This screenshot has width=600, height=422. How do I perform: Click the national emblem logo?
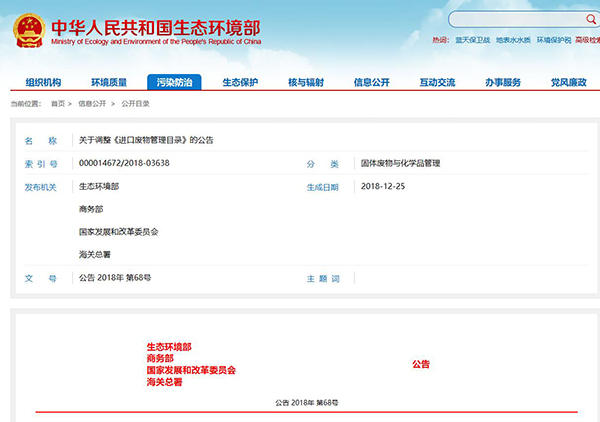[29, 31]
